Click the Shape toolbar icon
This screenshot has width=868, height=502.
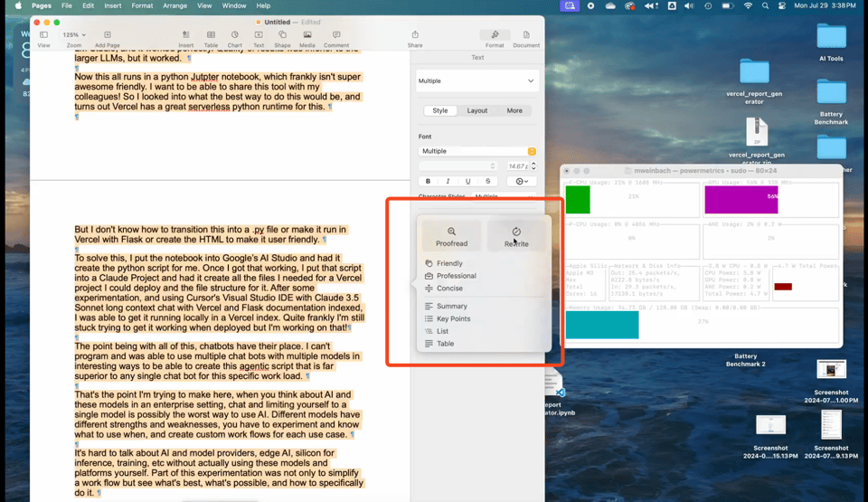[x=282, y=36]
